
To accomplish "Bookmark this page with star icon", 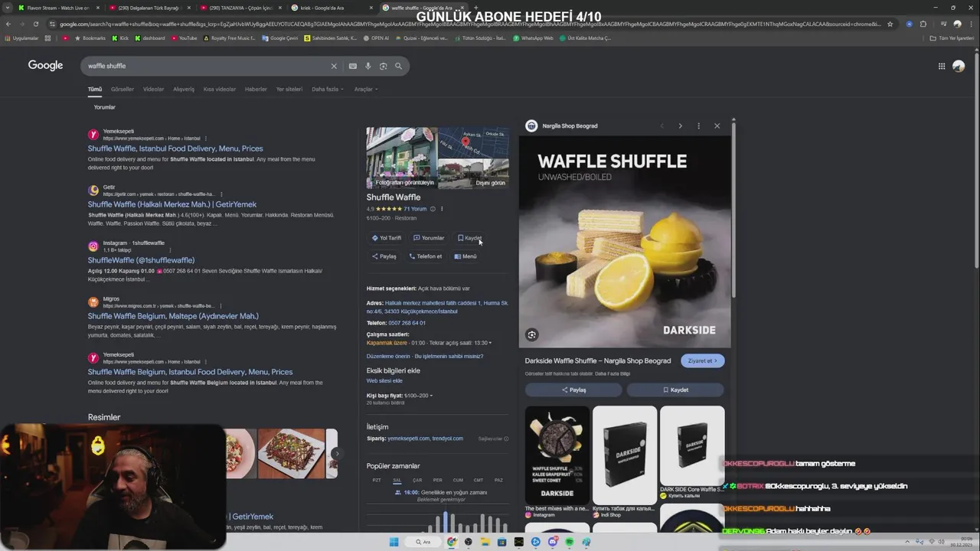I will tap(890, 24).
